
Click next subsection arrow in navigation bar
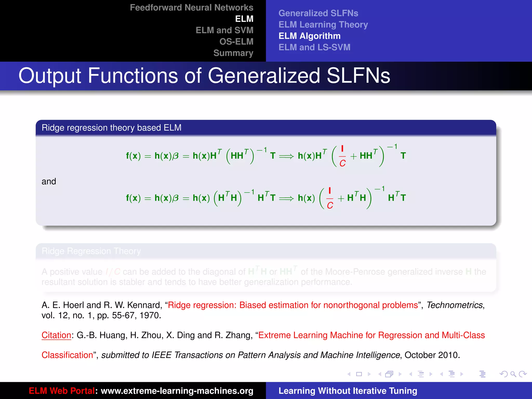[431, 374]
